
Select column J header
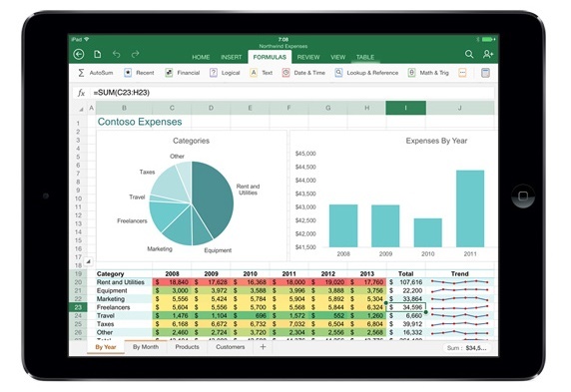pyautogui.click(x=459, y=108)
